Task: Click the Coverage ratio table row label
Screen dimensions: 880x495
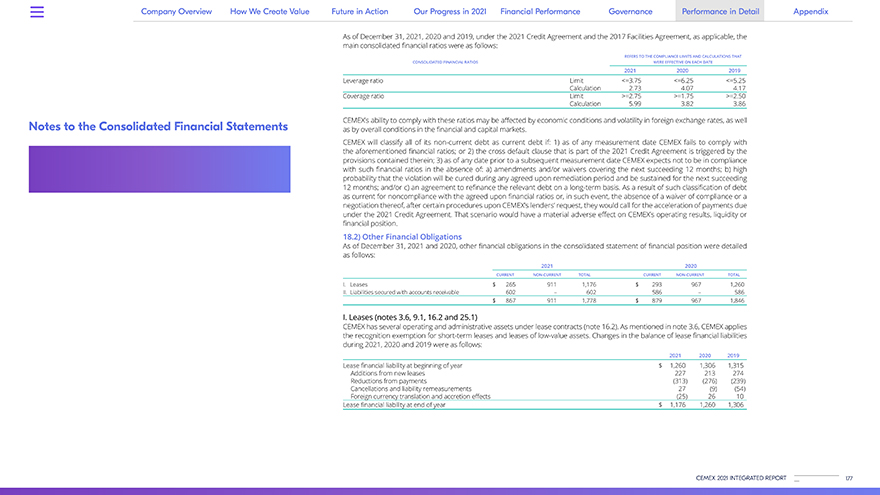Action: [362, 95]
